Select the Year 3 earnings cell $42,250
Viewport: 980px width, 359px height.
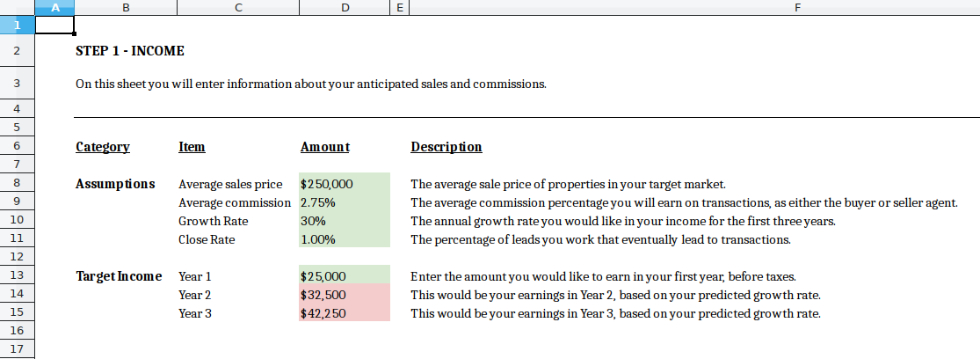coord(344,313)
